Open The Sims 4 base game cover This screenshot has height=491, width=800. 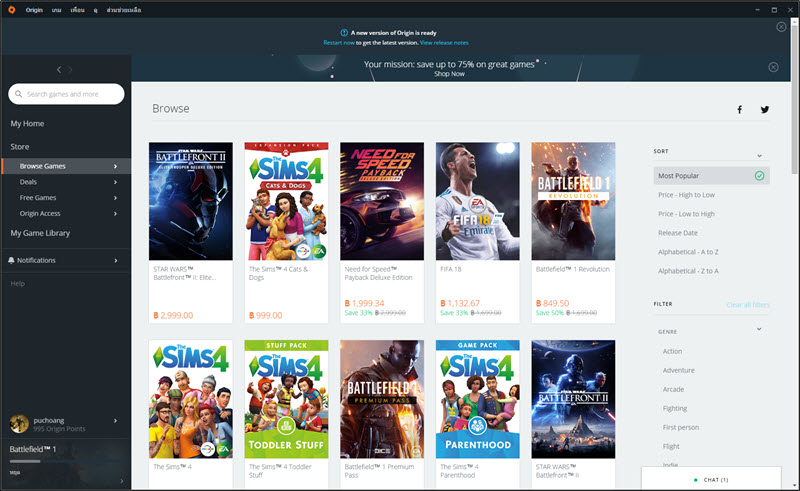(190, 399)
